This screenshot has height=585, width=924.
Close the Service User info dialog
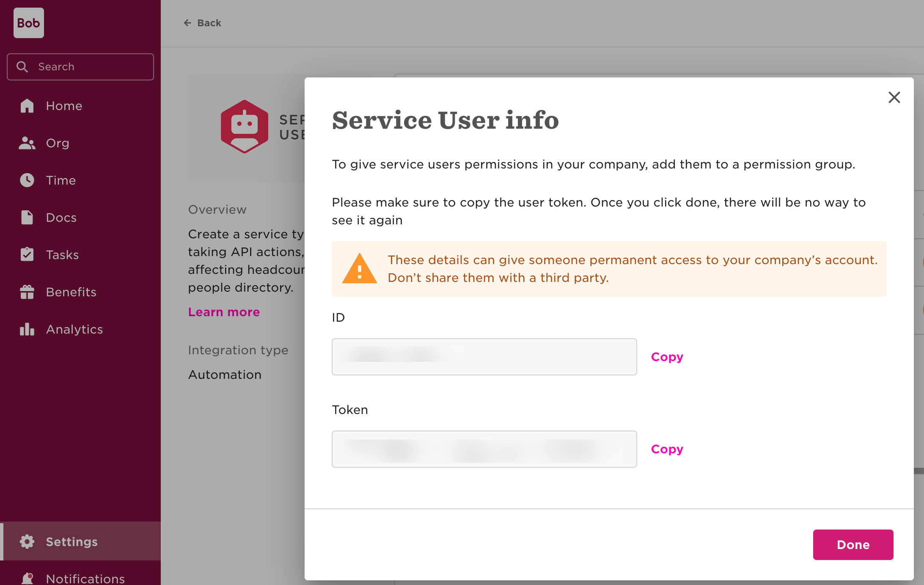[x=894, y=98]
